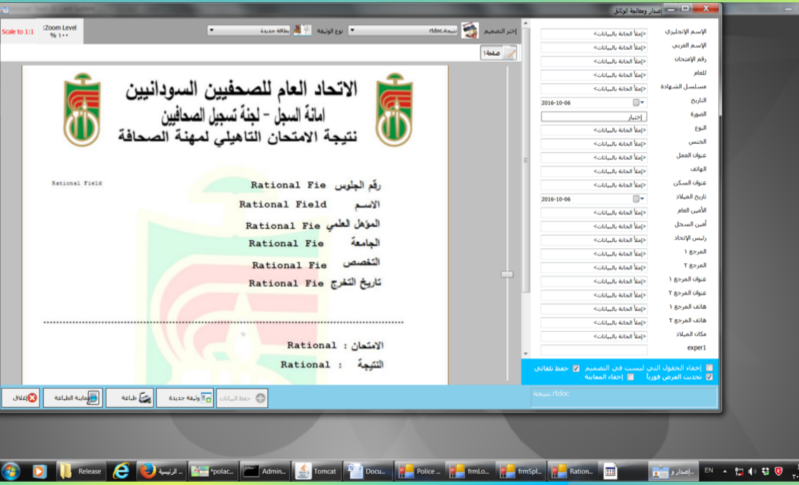
Task: Click the Close (إغلاق) button with red X
Action: click(x=21, y=397)
